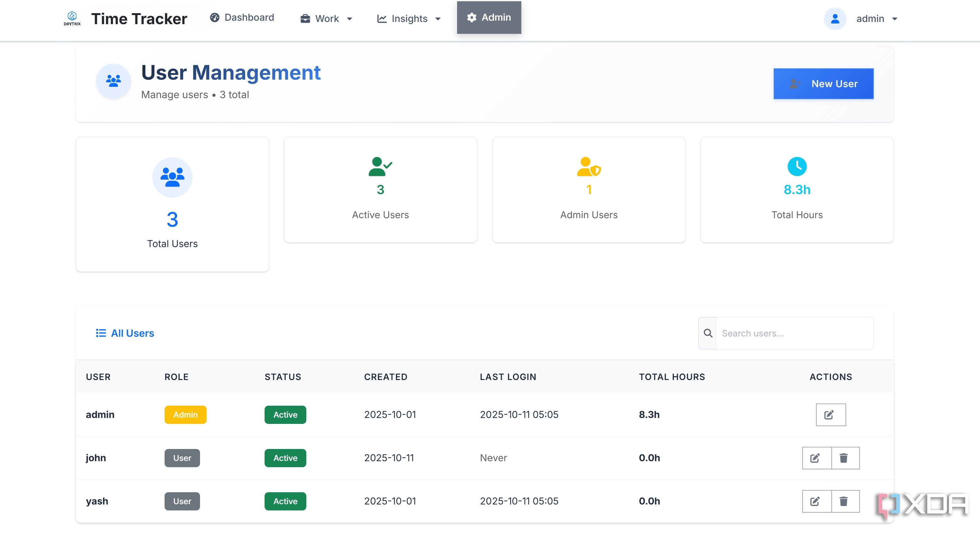Click the search magnifier icon

tap(708, 333)
